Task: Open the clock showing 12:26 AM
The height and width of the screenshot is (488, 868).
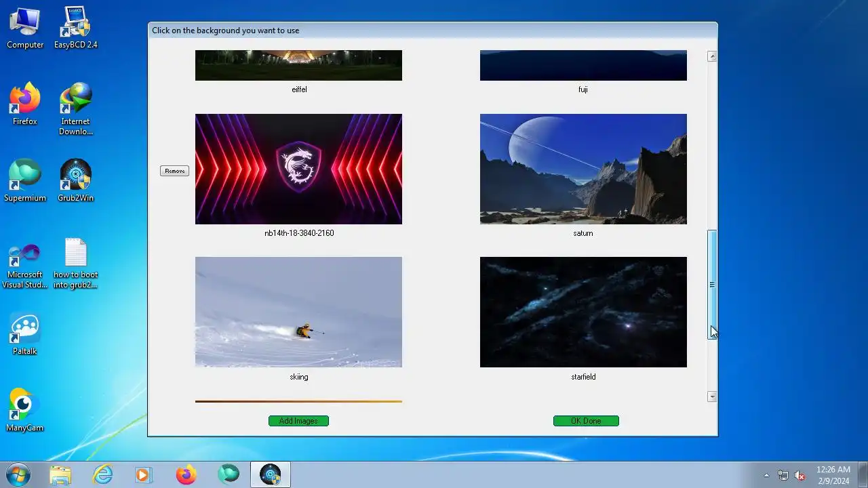Action: 833,475
